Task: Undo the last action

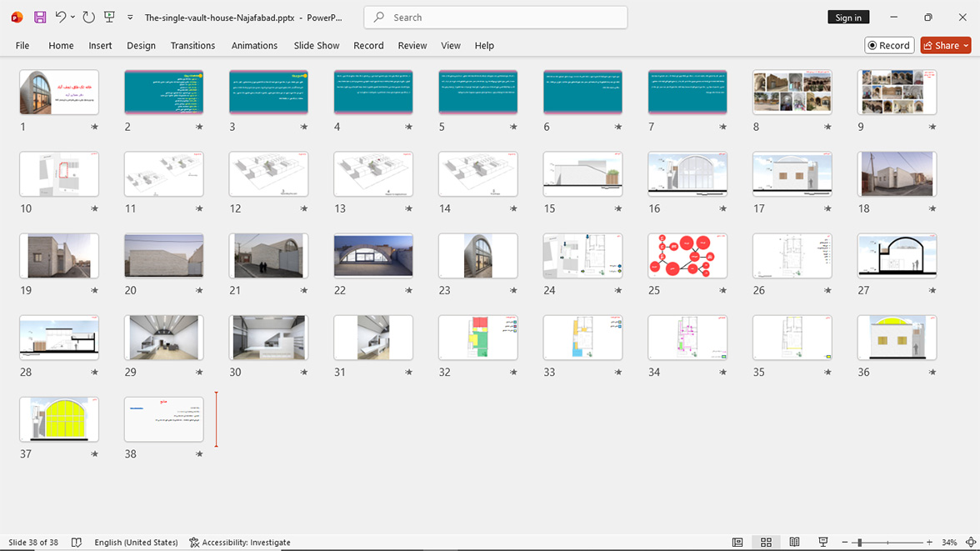Action: pyautogui.click(x=60, y=18)
